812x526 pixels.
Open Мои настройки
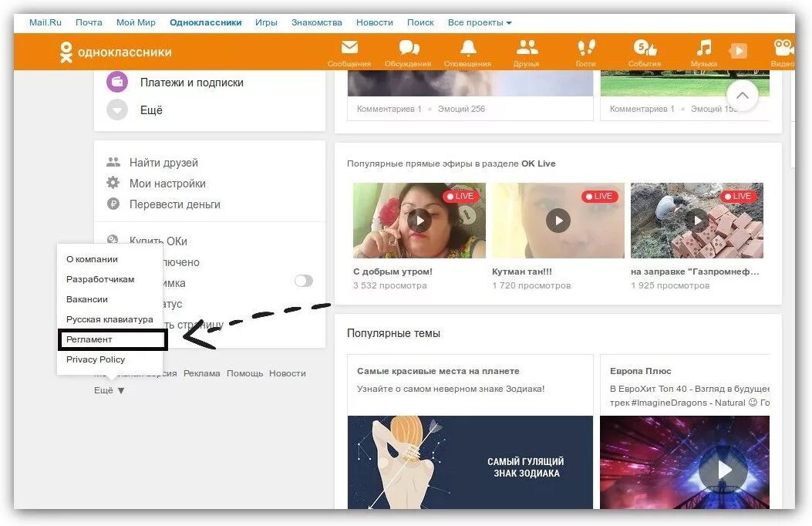coord(167,184)
